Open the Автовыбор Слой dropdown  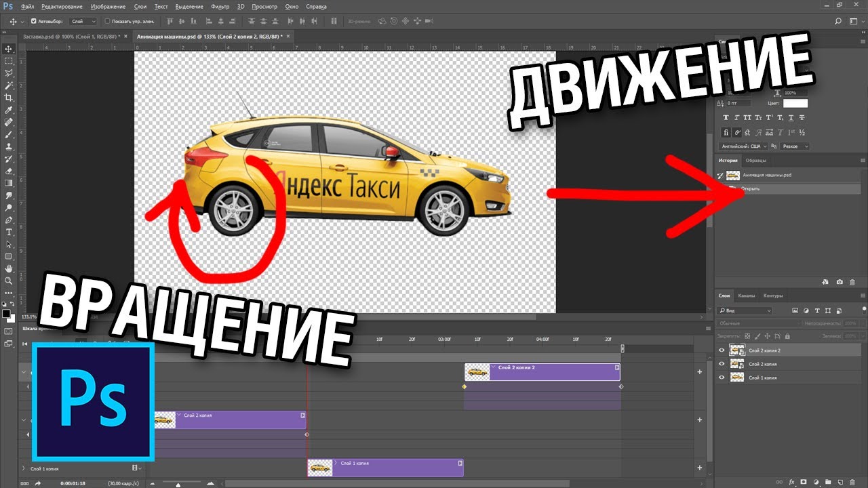point(83,21)
